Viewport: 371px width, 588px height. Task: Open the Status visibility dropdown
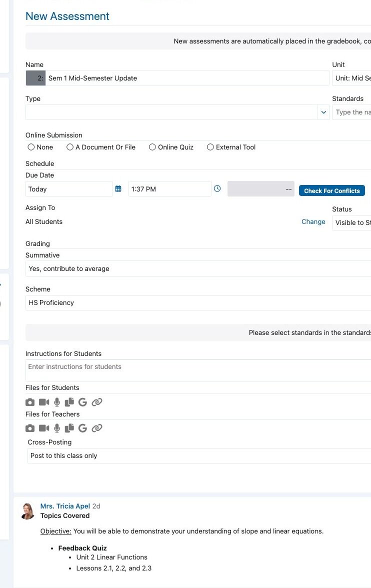(x=351, y=223)
